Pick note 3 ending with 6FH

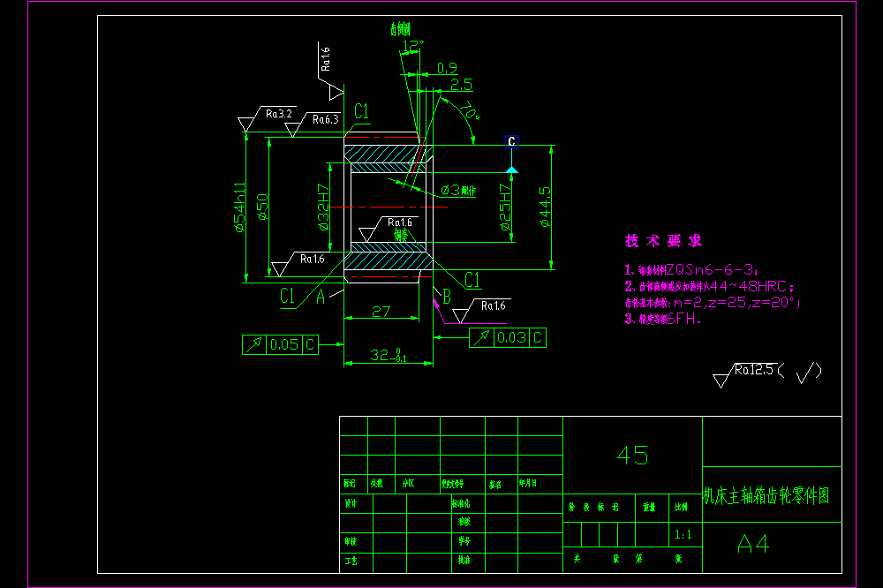(x=663, y=319)
